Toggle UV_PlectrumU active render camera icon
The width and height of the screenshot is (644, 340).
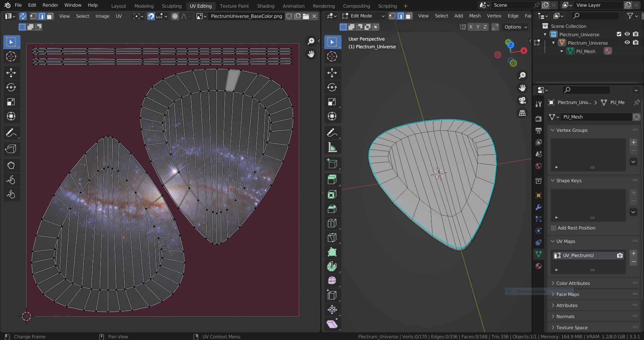[x=620, y=255]
